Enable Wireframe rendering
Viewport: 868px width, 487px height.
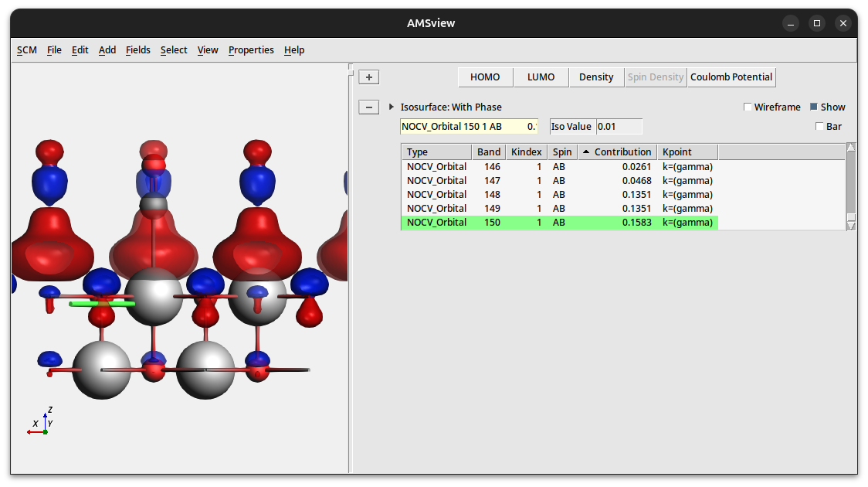(748, 107)
